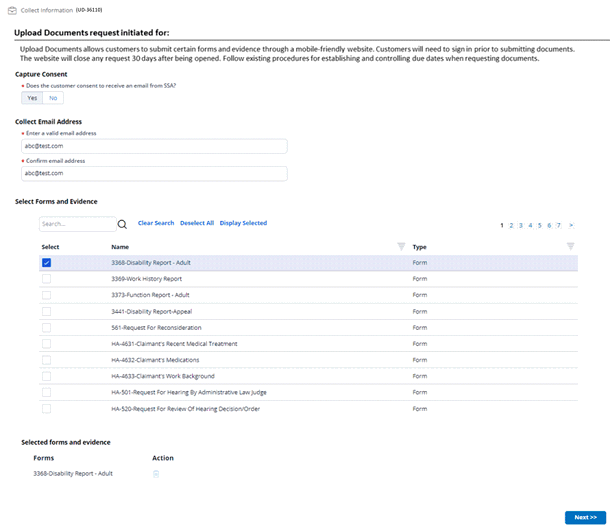Open the Name column filter icon
611x528 pixels.
pos(401,246)
